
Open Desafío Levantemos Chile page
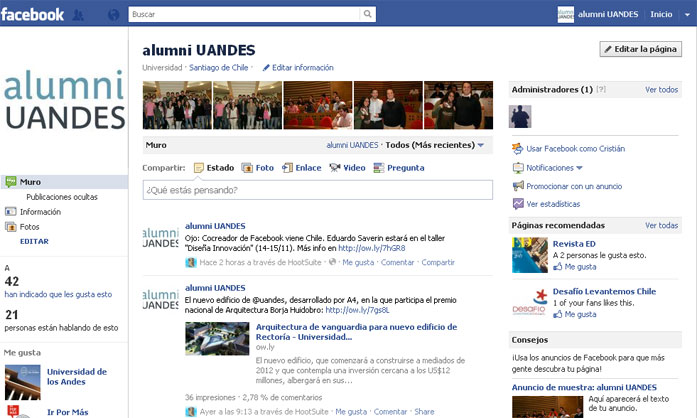604,291
